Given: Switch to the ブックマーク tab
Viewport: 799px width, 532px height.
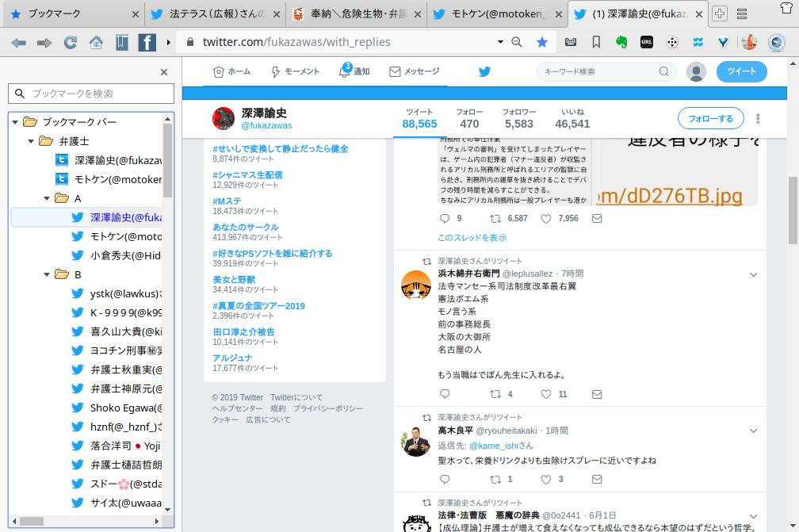Looking at the screenshot, I should (74, 13).
